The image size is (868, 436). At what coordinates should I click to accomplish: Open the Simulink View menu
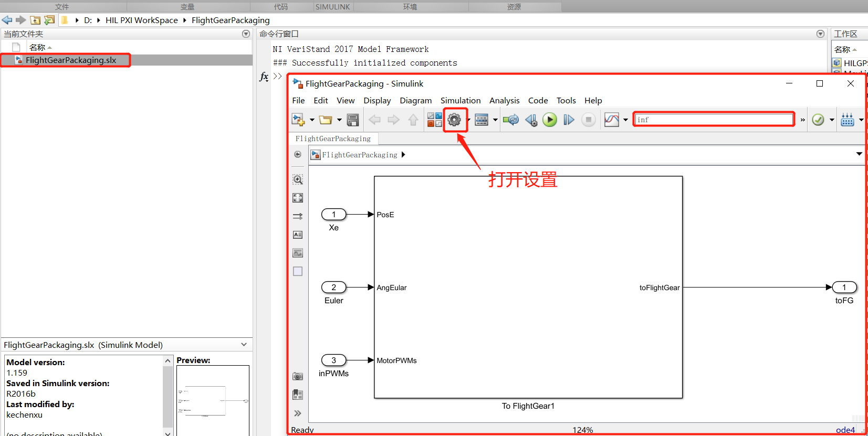click(x=346, y=101)
